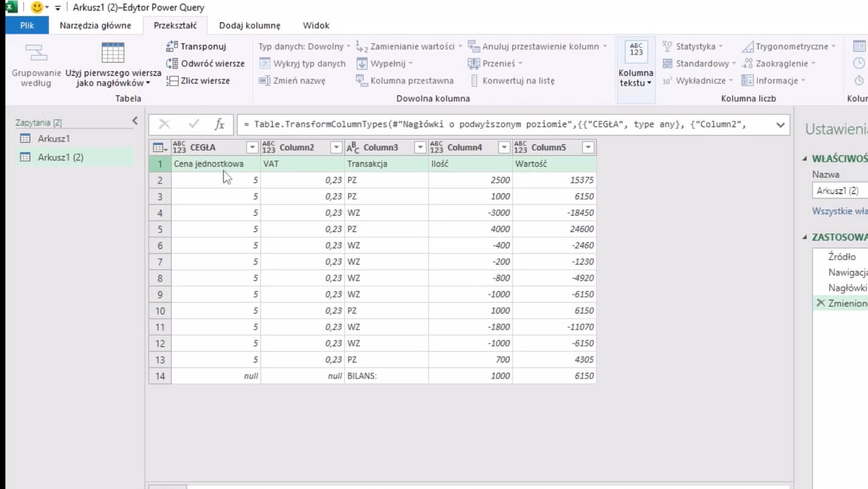This screenshot has width=868, height=489.
Task: Click the fx formula icon
Action: [x=220, y=125]
